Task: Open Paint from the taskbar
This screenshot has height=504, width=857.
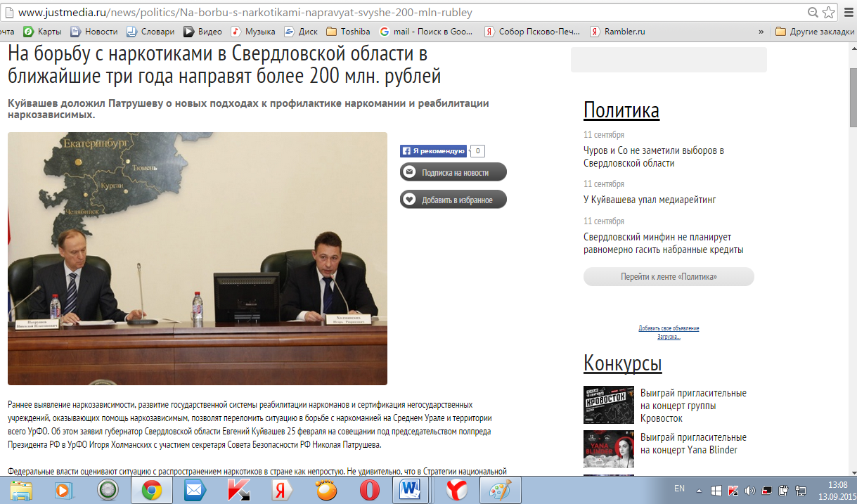Action: (x=501, y=490)
